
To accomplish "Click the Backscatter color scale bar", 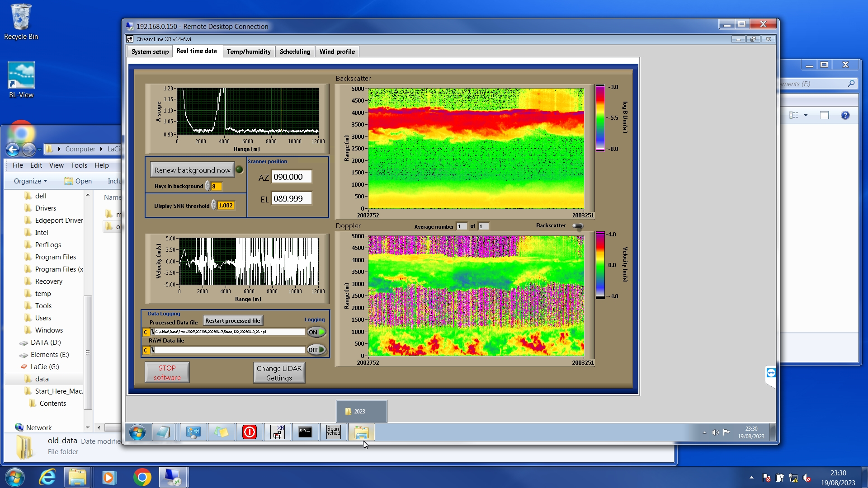I will [x=600, y=118].
